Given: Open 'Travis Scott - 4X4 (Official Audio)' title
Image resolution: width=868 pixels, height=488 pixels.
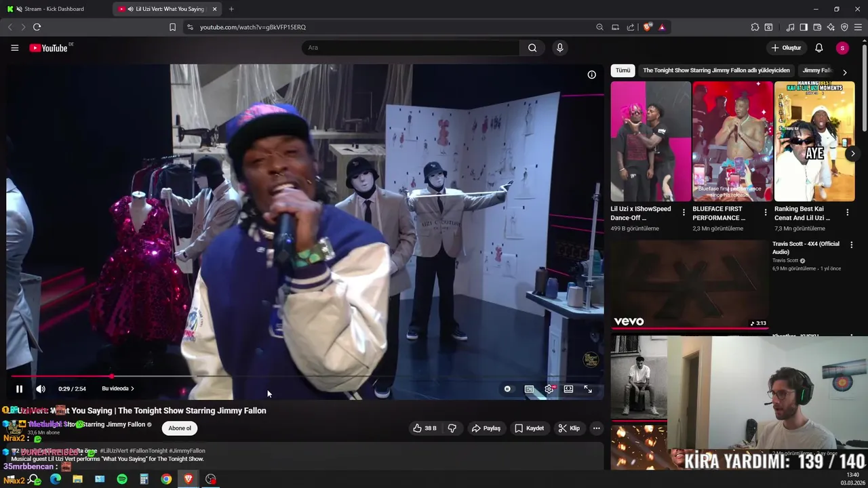Looking at the screenshot, I should tap(806, 247).
